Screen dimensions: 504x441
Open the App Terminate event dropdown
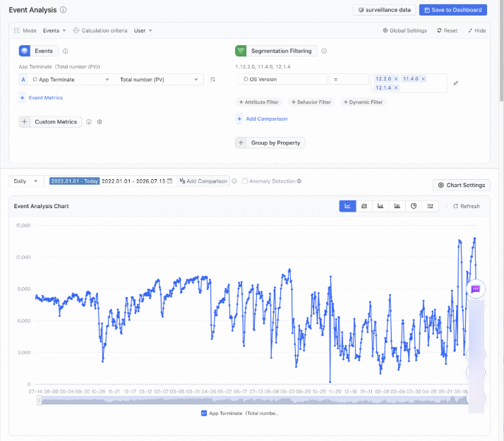70,80
